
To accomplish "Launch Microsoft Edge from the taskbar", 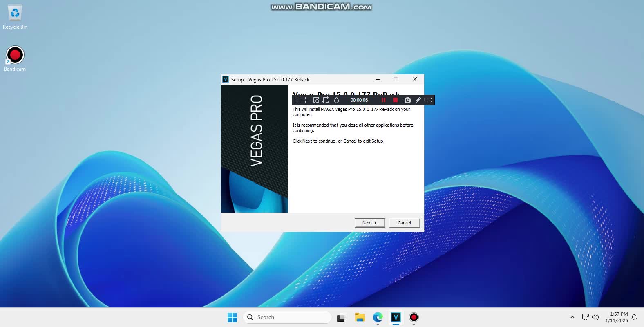I will tap(378, 317).
